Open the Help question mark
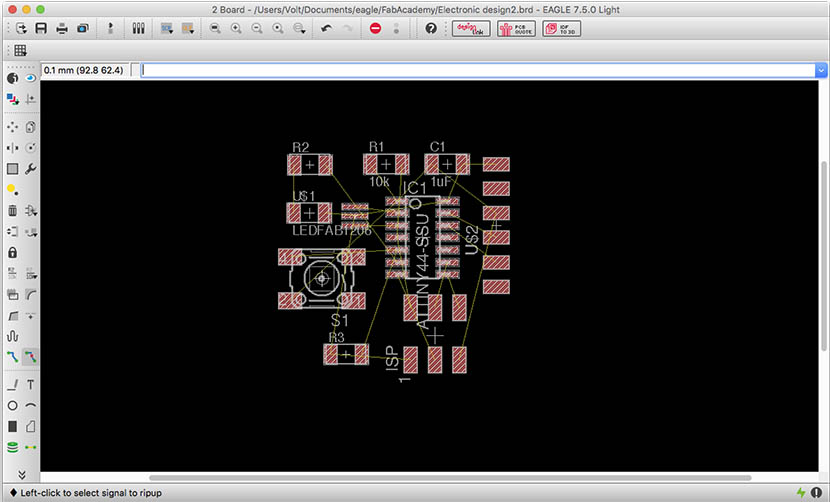Viewport: 830px width, 502px height. coord(431,29)
